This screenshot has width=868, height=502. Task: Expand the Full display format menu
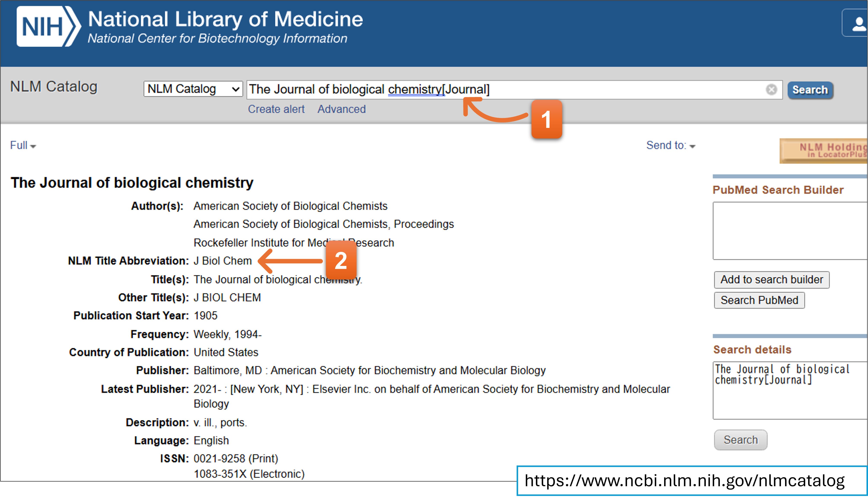tap(23, 145)
